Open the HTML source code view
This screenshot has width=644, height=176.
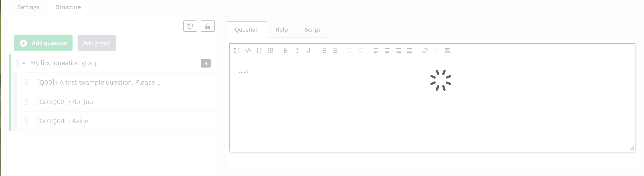(248, 51)
